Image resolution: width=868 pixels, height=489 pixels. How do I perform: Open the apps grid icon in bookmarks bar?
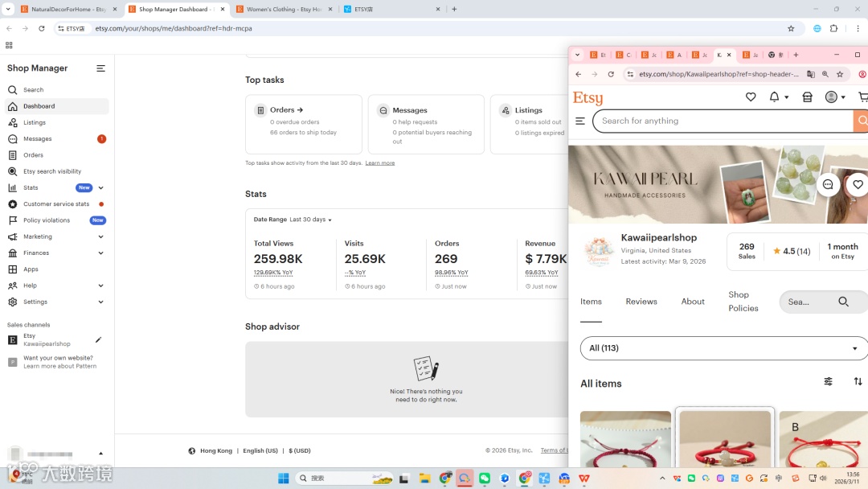tap(9, 45)
